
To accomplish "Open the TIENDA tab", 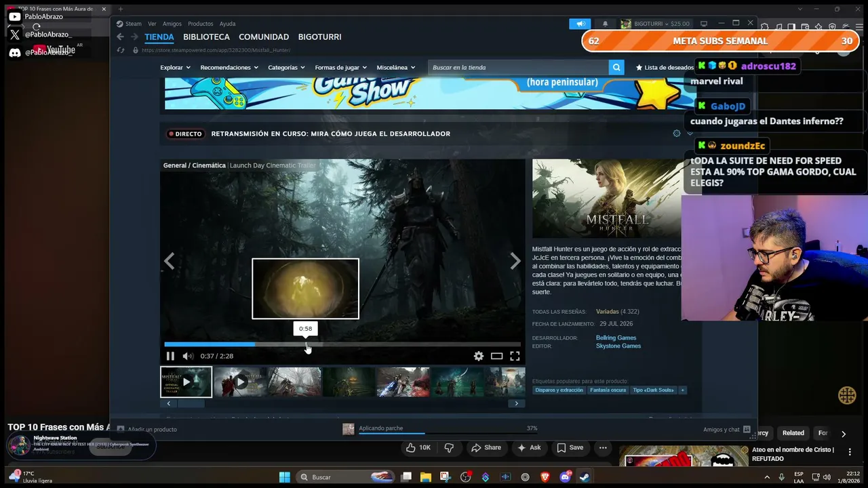I will pos(159,37).
